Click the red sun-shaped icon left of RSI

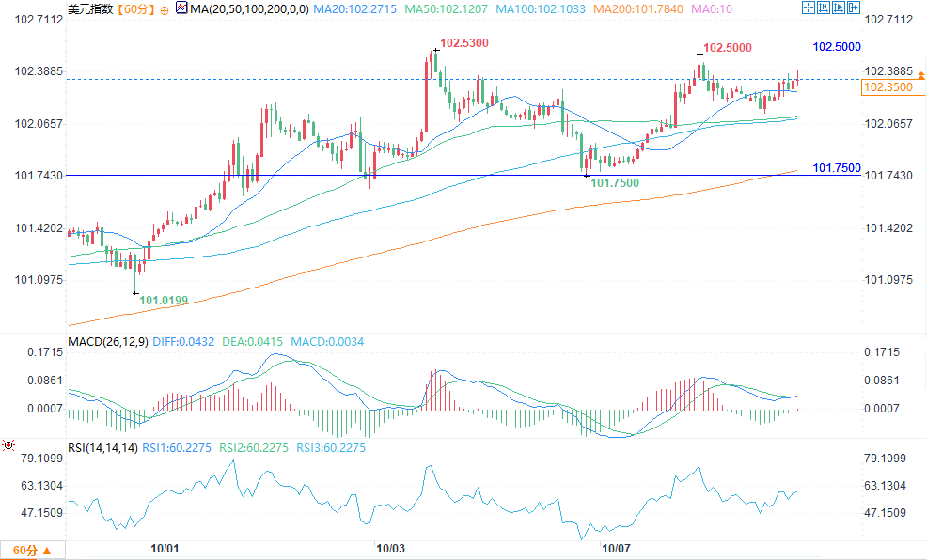coord(8,445)
